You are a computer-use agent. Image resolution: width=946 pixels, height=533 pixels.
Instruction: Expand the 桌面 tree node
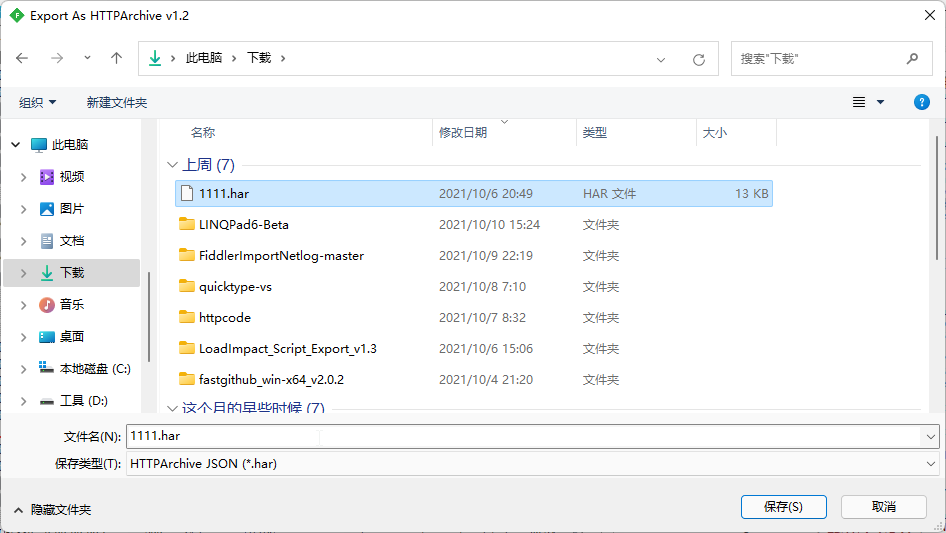pos(24,337)
